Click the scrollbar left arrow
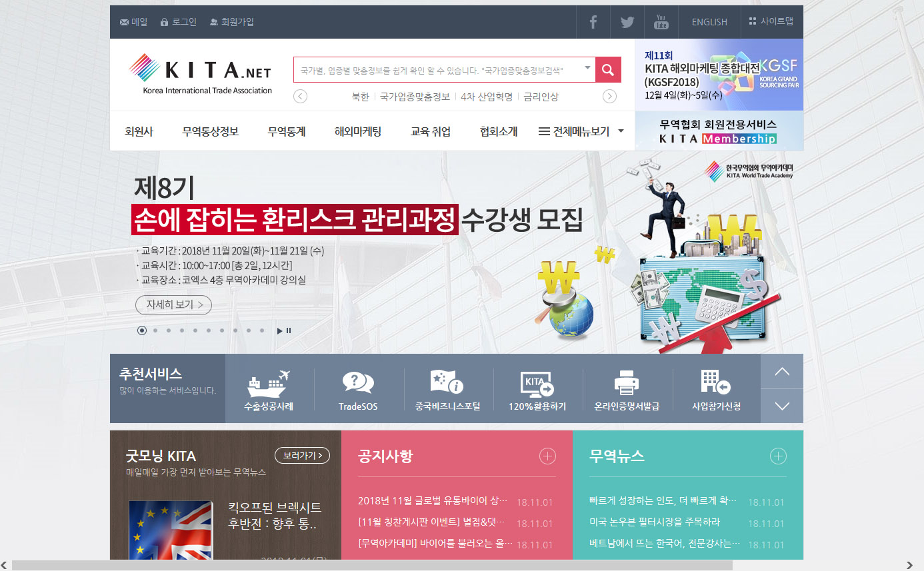 [5, 565]
